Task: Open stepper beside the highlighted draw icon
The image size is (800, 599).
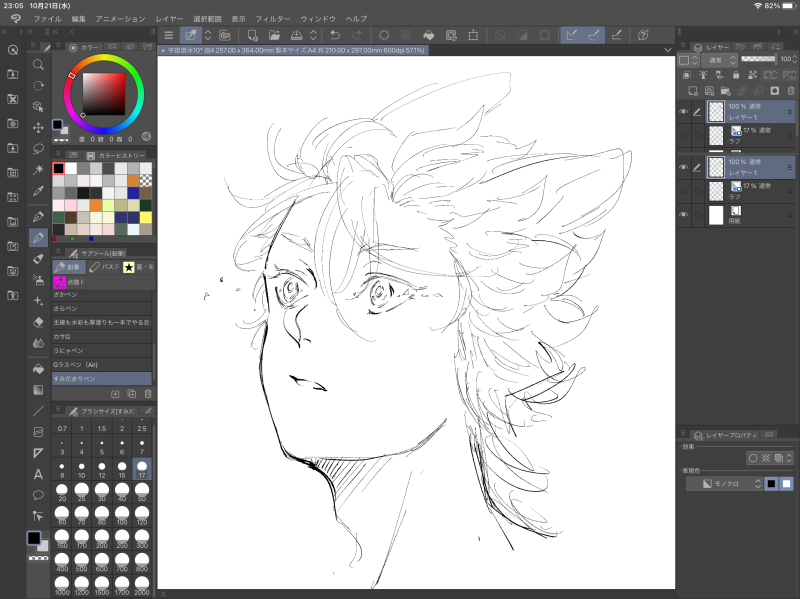Action: [208, 35]
